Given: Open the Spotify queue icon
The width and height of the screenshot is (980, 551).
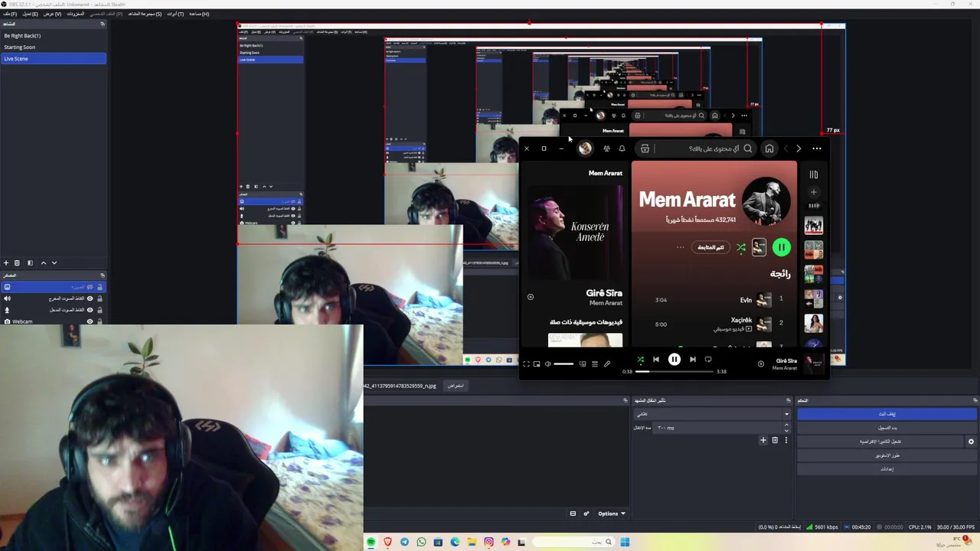Looking at the screenshot, I should click(x=594, y=364).
